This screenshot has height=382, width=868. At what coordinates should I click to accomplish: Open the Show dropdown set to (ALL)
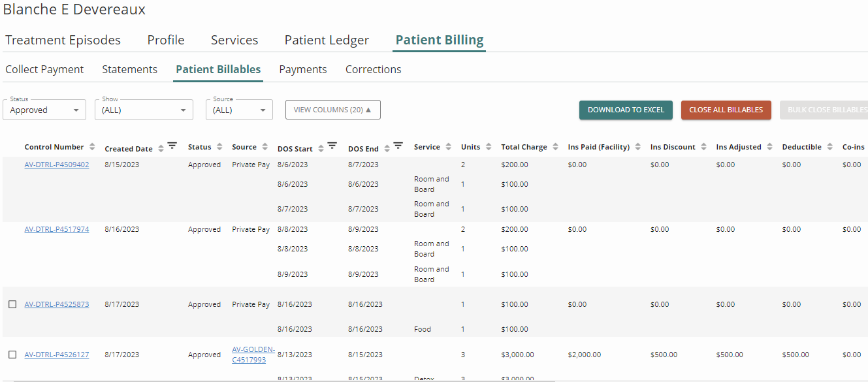(x=144, y=110)
